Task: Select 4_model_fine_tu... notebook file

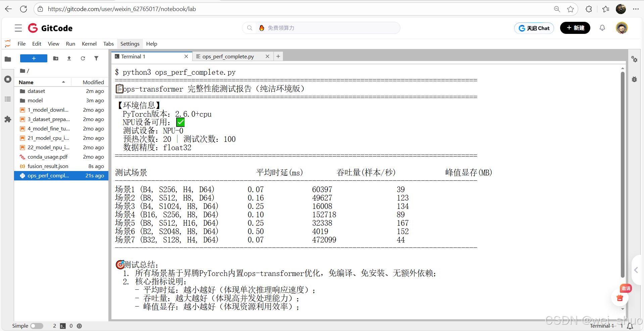Action: click(61, 129)
